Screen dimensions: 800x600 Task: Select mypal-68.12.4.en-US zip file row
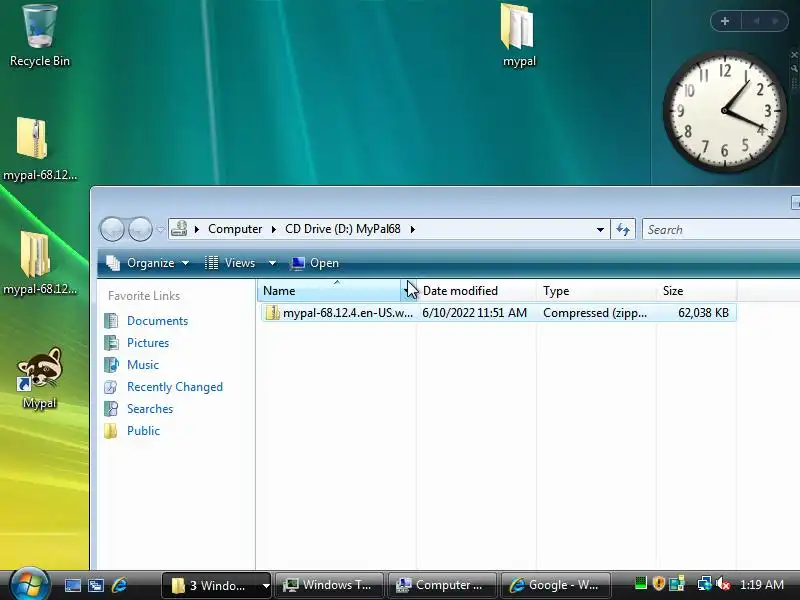[498, 313]
